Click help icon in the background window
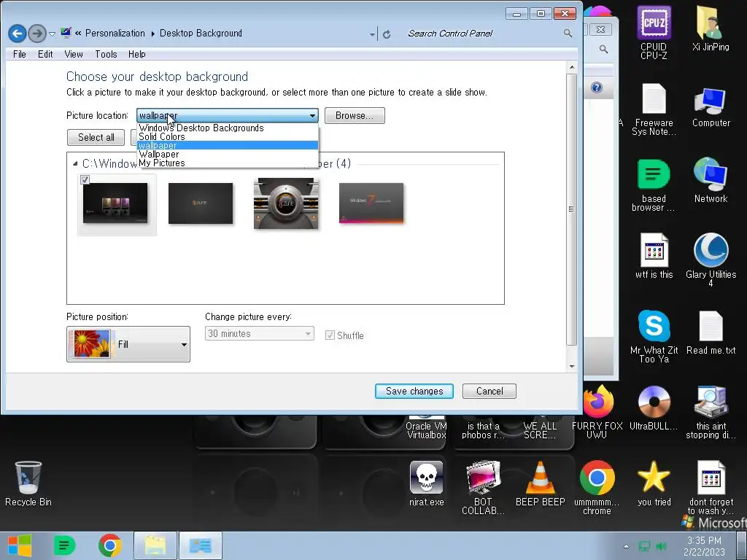Image resolution: width=747 pixels, height=560 pixels. tap(597, 87)
